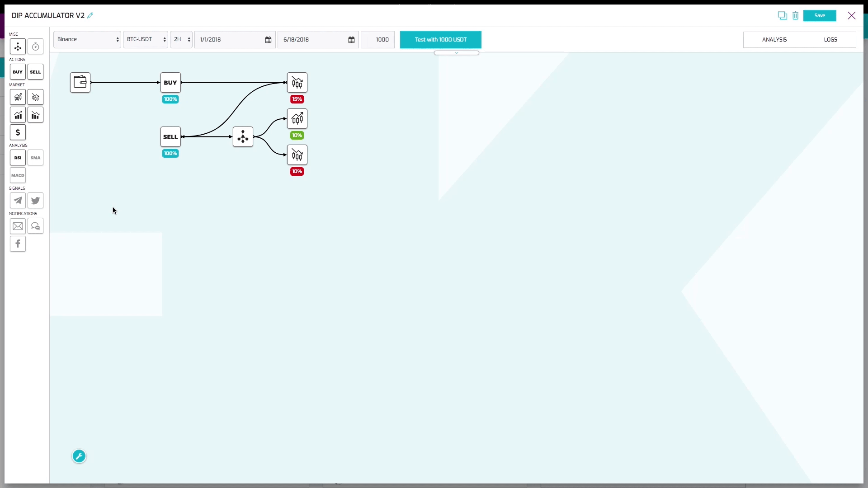This screenshot has height=488, width=868.
Task: Select the SELL node on canvas
Action: point(170,136)
